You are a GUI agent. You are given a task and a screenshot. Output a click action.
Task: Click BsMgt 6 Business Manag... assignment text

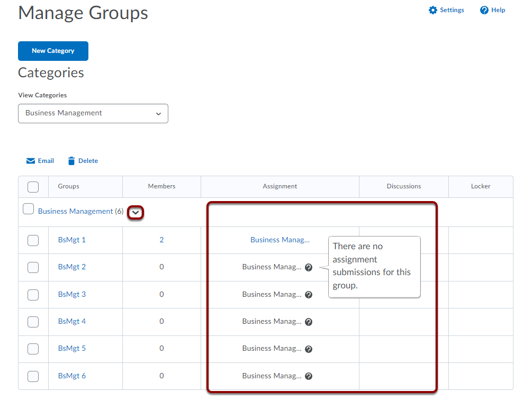coord(272,376)
